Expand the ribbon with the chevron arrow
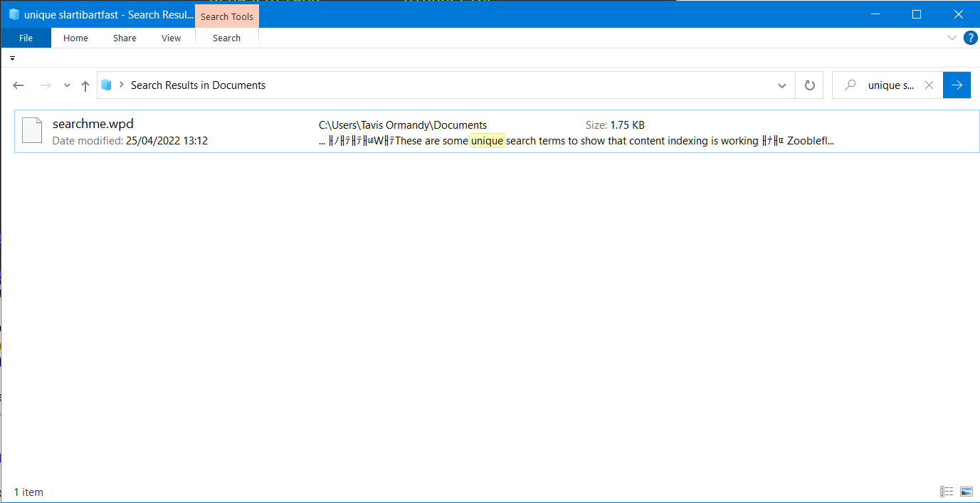Screen dimensions: 980x503 click(952, 38)
